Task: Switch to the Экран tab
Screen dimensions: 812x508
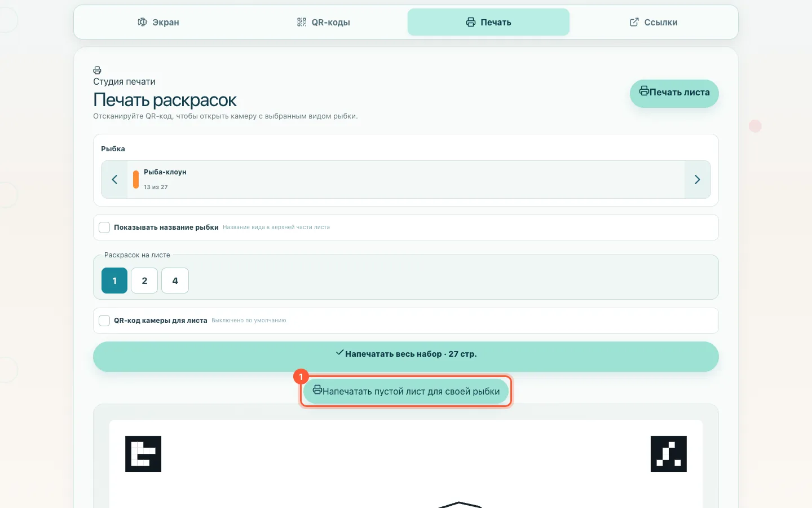Action: (x=158, y=22)
